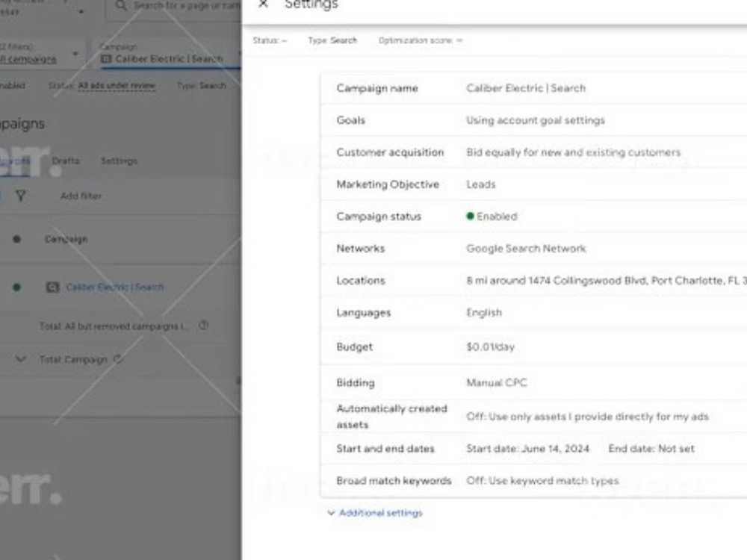Click the search for a page field
747x560 pixels.
pos(174,7)
